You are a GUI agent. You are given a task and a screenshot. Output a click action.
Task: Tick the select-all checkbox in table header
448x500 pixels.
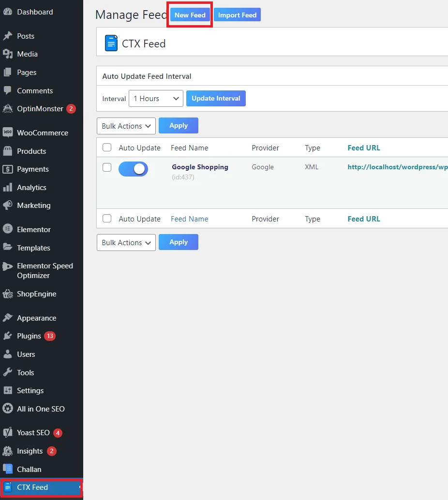[107, 147]
